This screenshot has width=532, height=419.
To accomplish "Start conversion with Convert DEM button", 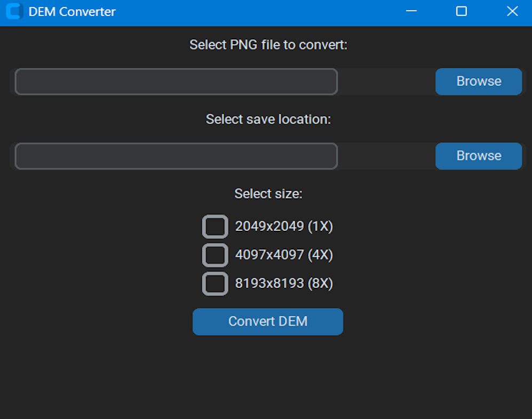I will (268, 321).
